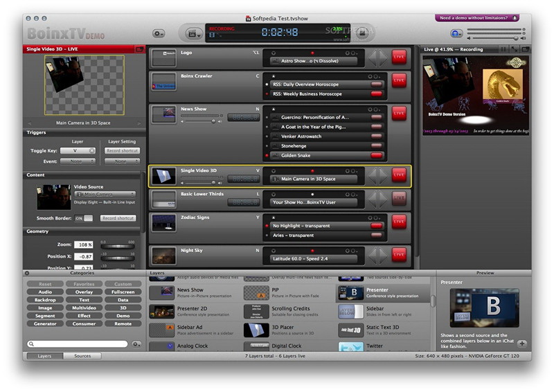Filter layers by Multivideo category

coord(84,308)
